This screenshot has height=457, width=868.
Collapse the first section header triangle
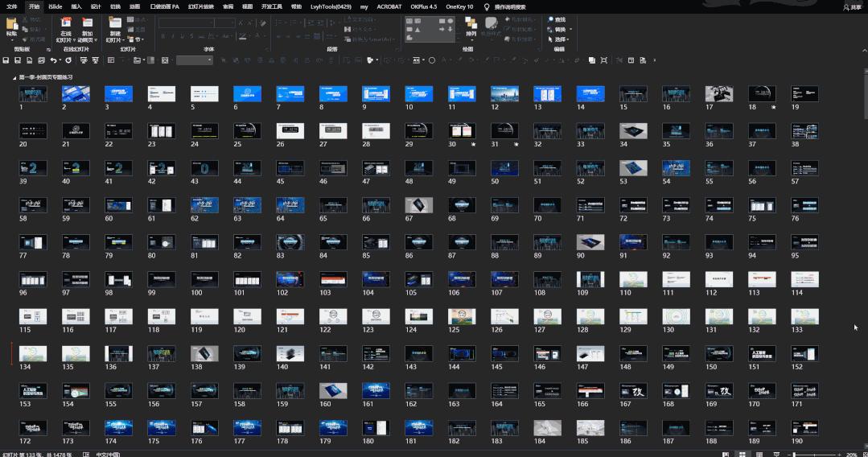pyautogui.click(x=14, y=77)
